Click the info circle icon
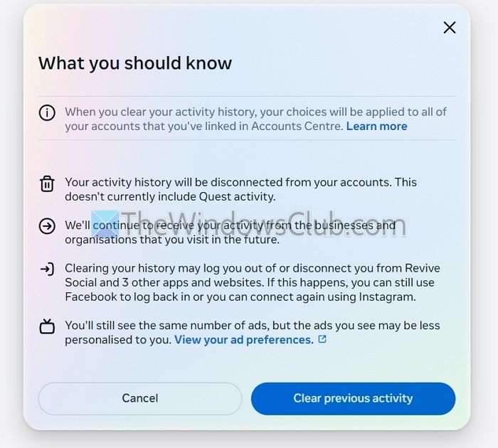Viewport: 498px width, 448px height. click(47, 113)
